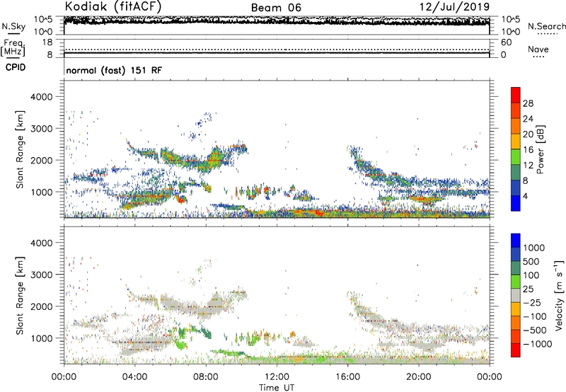Click the date '12/Jul/2019'
The image size is (566, 392).
[454, 7]
